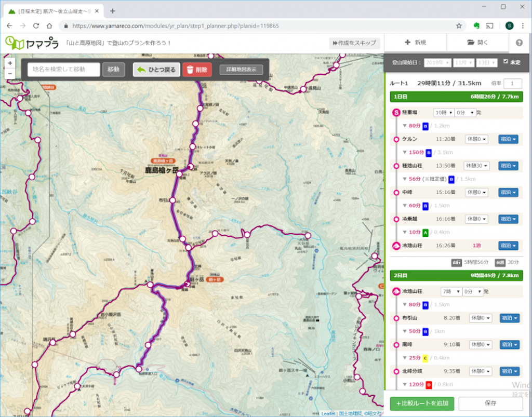Open 休憩30 dropdown for 種池山荘
This screenshot has width=532, height=417.
pos(476,166)
